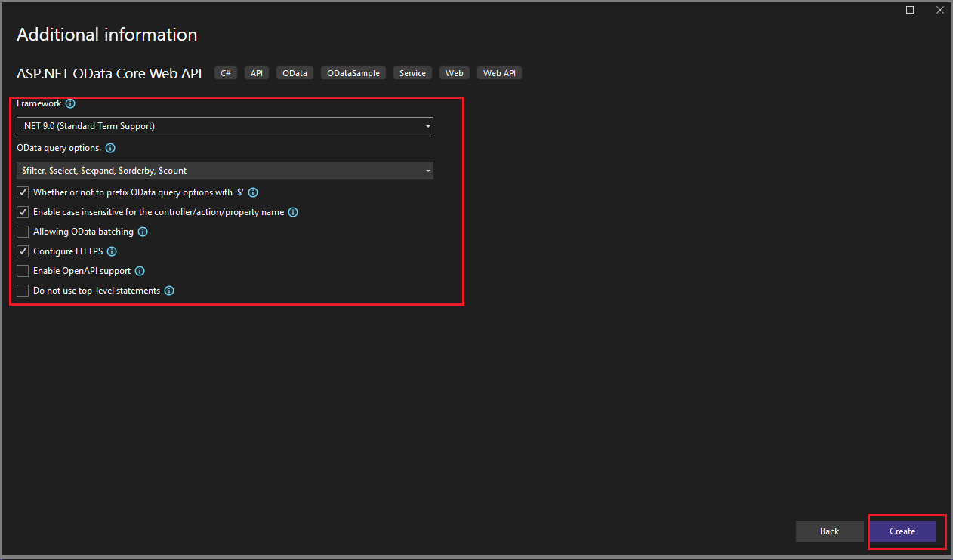Click the ODataSample tag
Screen dimensions: 953x560
pos(354,73)
